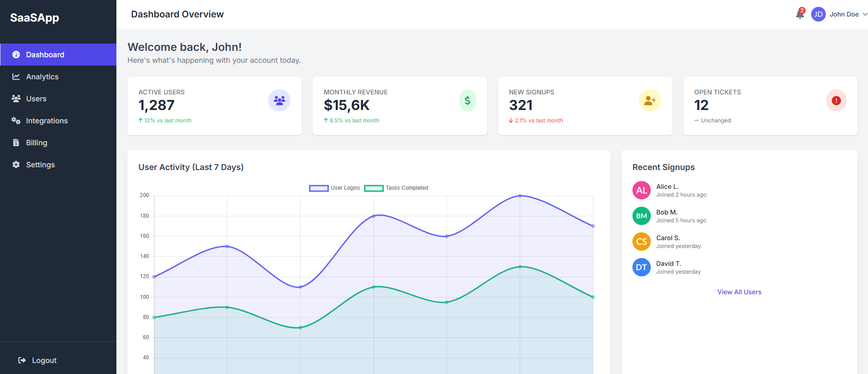Click the JD user avatar in header
Viewport: 868px width, 374px height.
tap(819, 14)
